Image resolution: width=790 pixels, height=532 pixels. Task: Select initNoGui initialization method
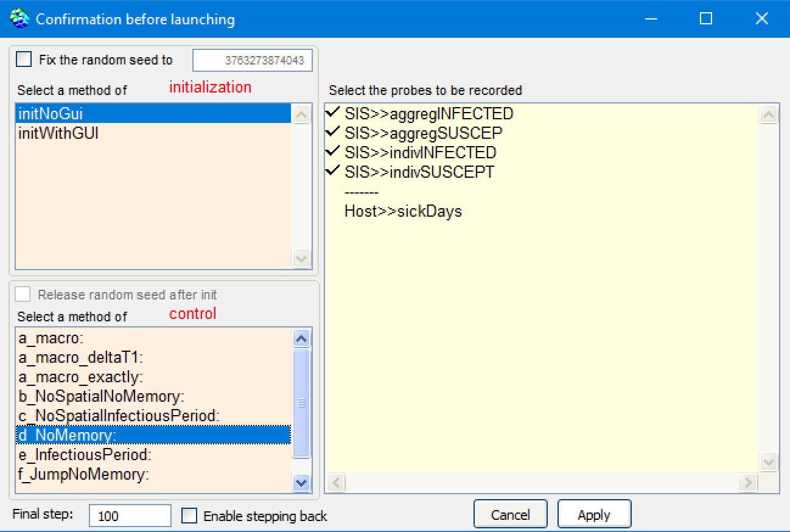pos(50,114)
